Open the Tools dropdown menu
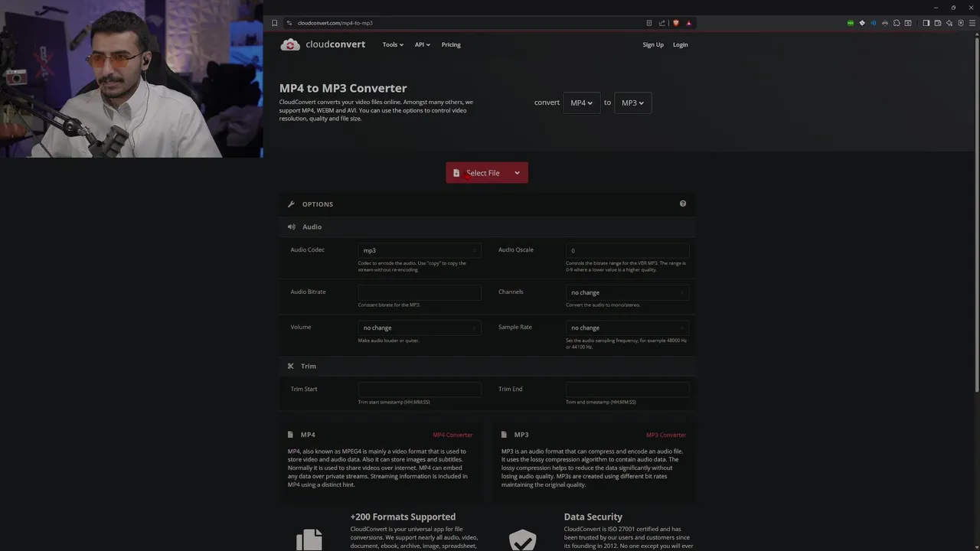 click(393, 44)
